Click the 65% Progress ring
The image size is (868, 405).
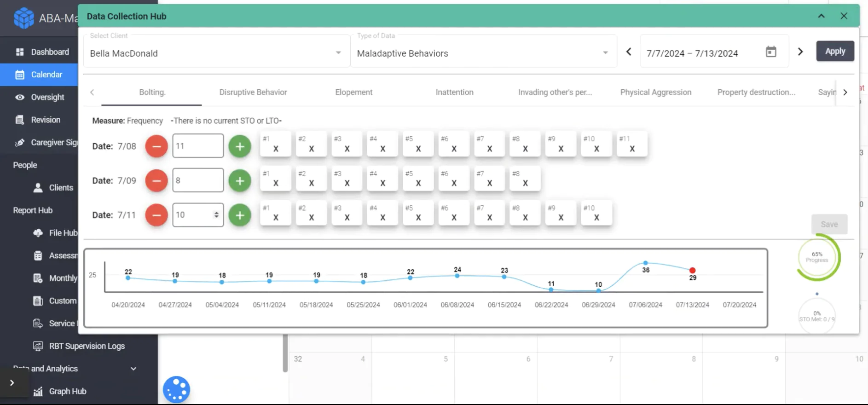click(x=817, y=257)
